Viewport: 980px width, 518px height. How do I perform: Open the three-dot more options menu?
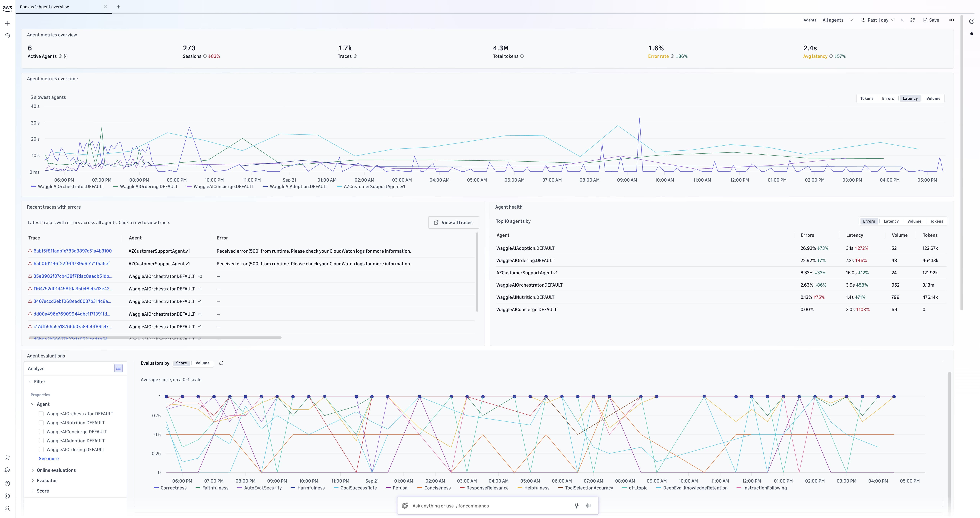pyautogui.click(x=952, y=20)
